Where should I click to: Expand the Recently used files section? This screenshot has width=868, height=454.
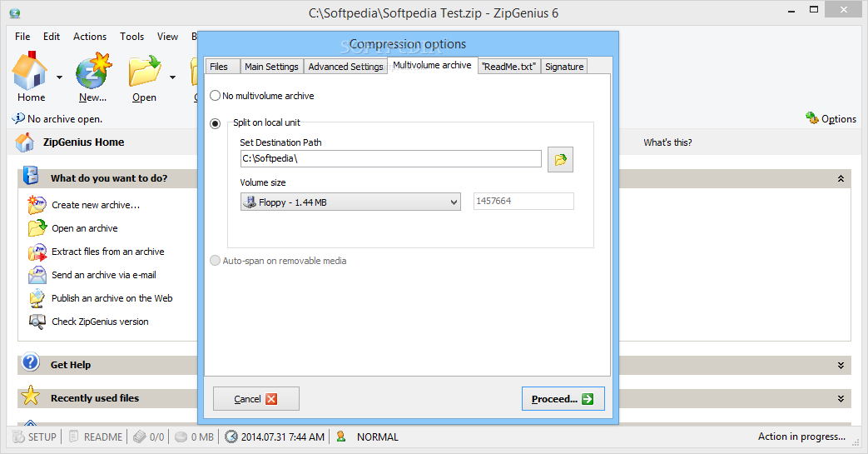(x=841, y=398)
